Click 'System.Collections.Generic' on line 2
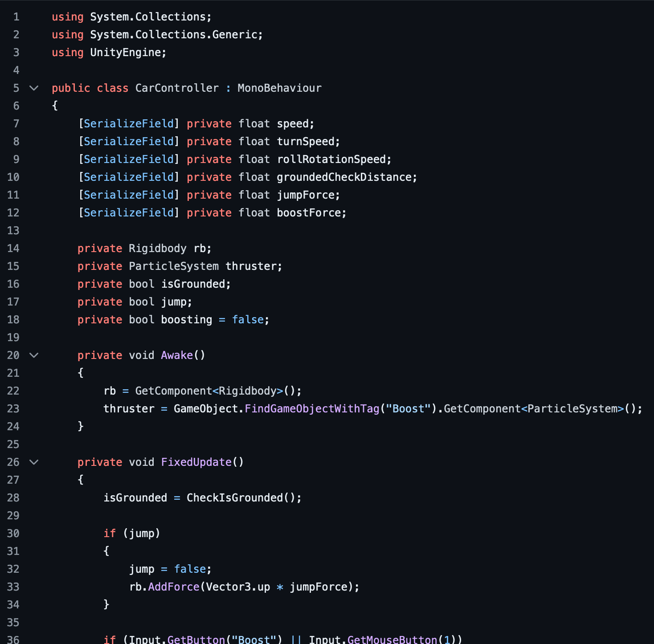Viewport: 654px width, 644px height. [x=173, y=35]
